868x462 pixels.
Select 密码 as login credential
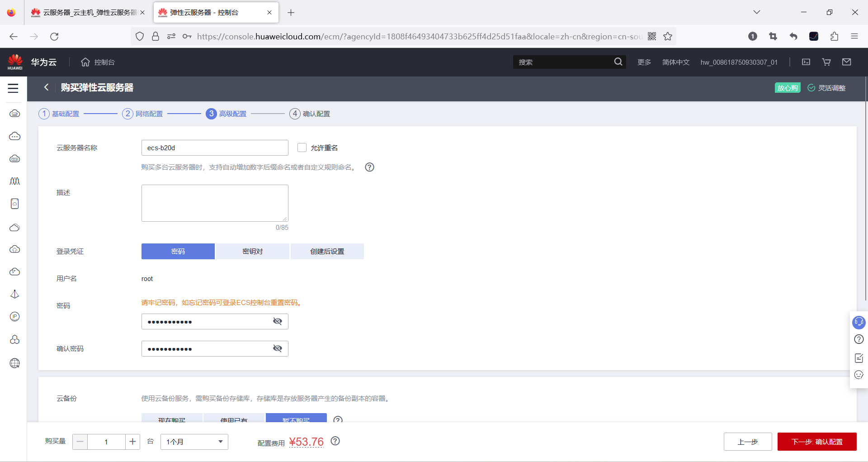(178, 251)
